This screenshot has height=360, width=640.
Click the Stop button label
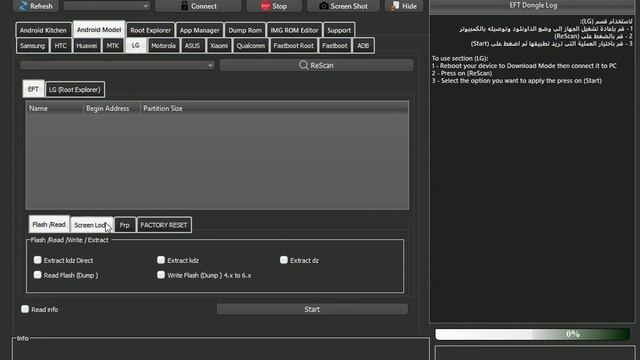(280, 6)
